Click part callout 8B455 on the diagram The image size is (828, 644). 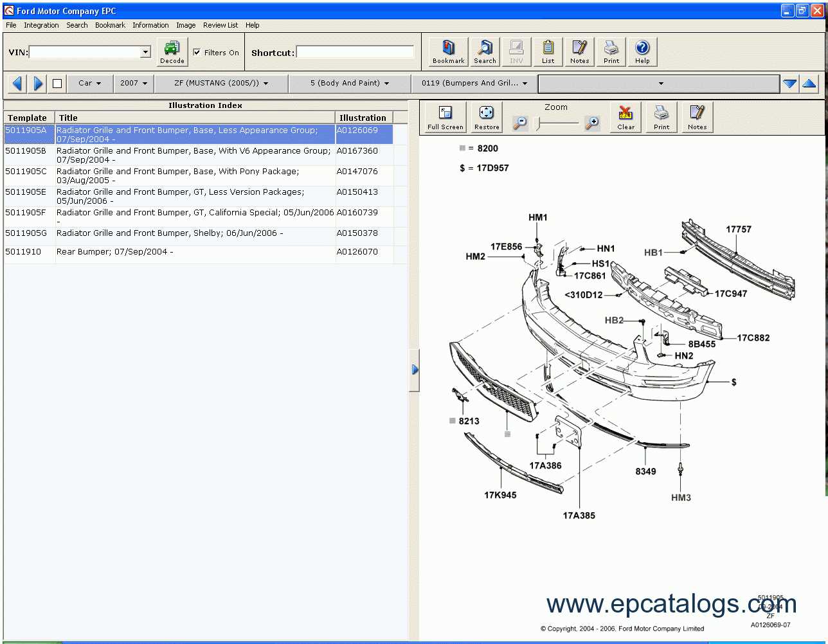702,344
